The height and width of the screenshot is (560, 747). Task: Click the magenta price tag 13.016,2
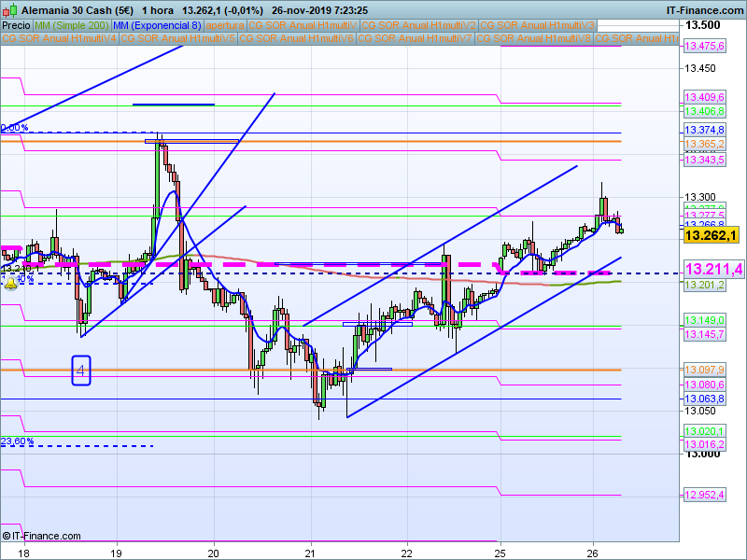coord(705,445)
